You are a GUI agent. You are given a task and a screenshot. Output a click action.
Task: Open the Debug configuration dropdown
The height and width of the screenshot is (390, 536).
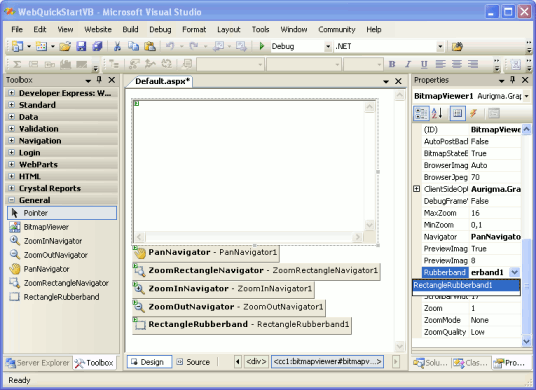(328, 46)
